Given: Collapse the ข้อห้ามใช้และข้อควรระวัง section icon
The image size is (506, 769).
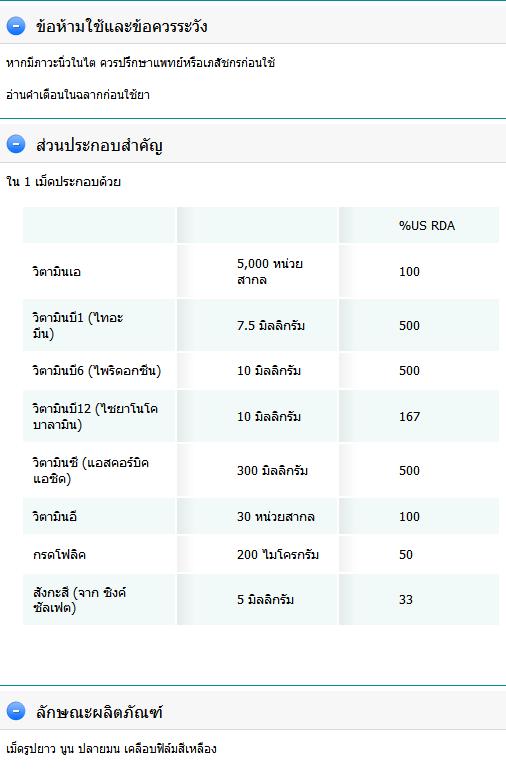Looking at the screenshot, I should [16, 26].
